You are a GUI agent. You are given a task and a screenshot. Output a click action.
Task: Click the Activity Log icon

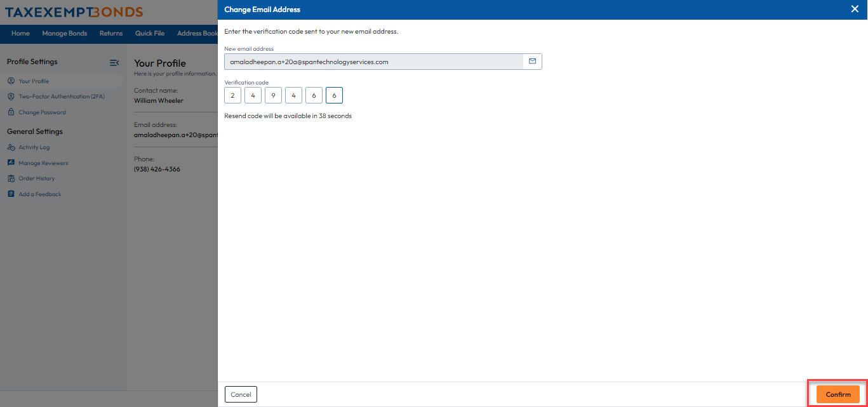click(11, 147)
